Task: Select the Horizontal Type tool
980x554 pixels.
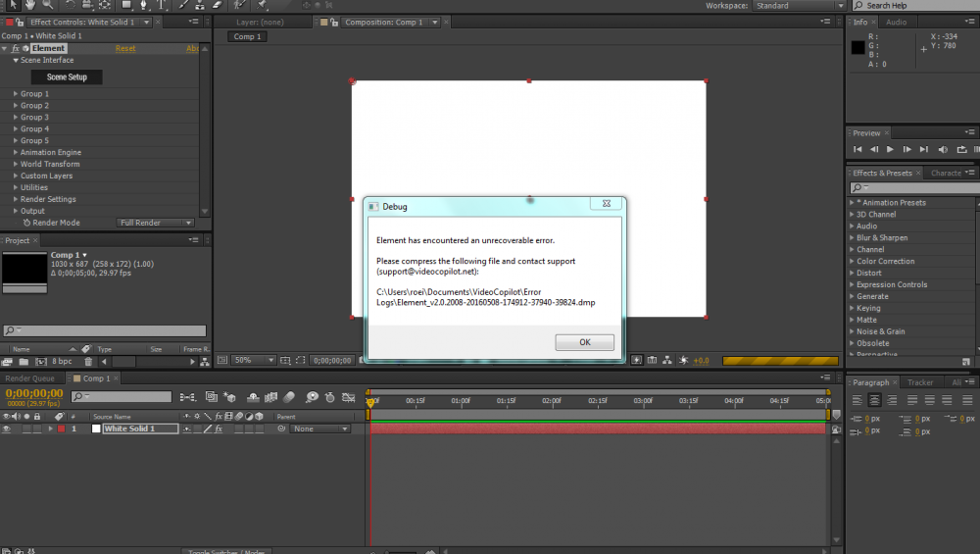Action: 161,5
